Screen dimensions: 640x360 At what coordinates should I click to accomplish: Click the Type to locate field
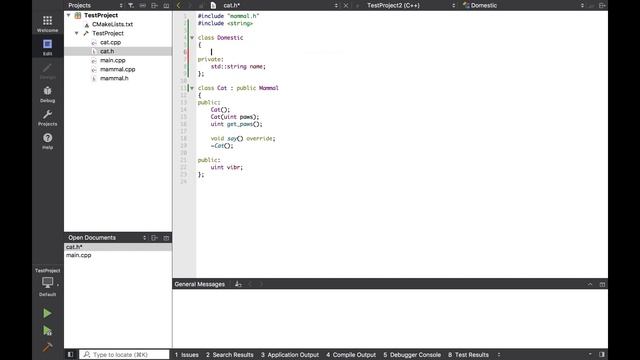pos(124,355)
